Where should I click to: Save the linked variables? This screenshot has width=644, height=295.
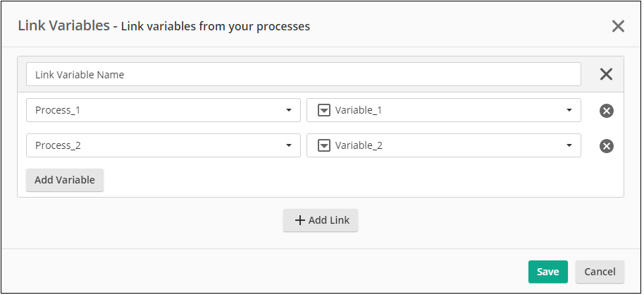(547, 272)
